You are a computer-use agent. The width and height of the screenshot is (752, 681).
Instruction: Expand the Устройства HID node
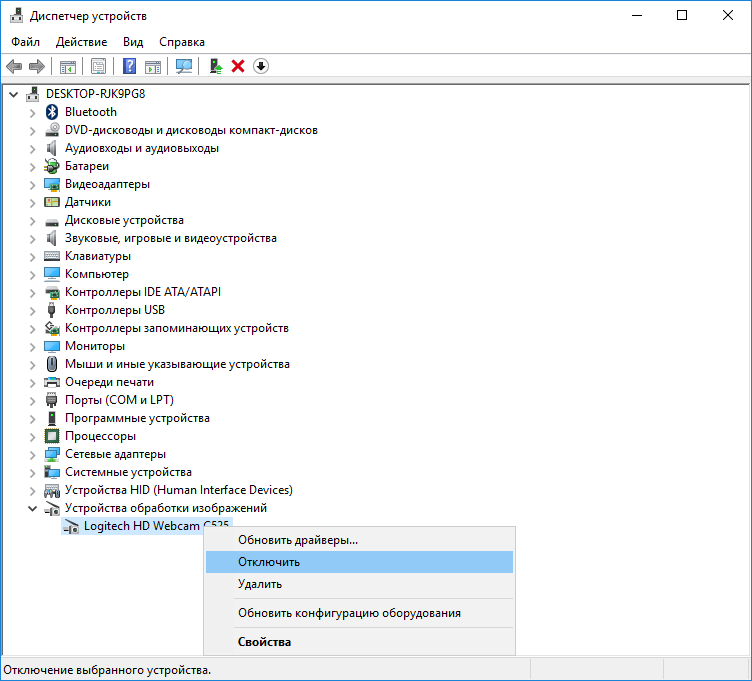click(32, 491)
